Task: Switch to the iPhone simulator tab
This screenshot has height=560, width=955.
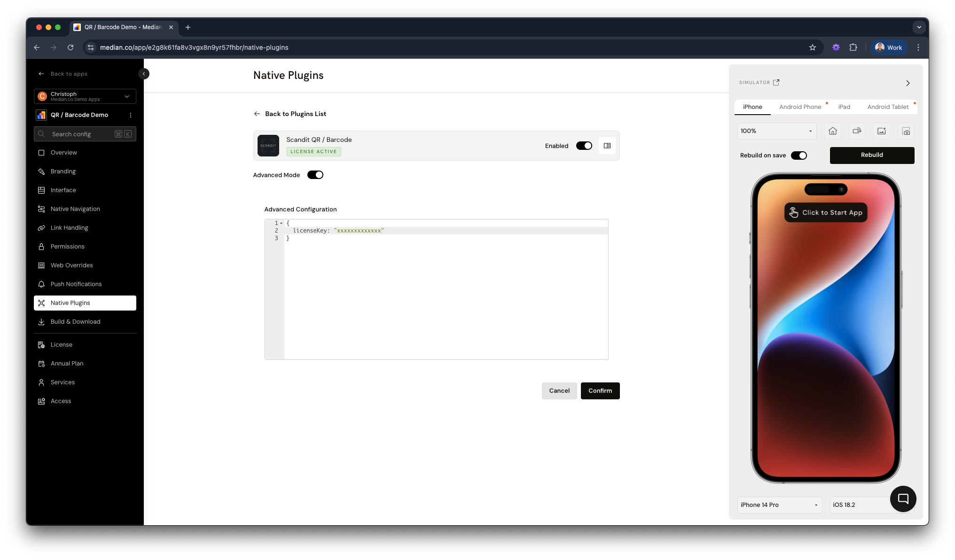Action: coord(752,107)
